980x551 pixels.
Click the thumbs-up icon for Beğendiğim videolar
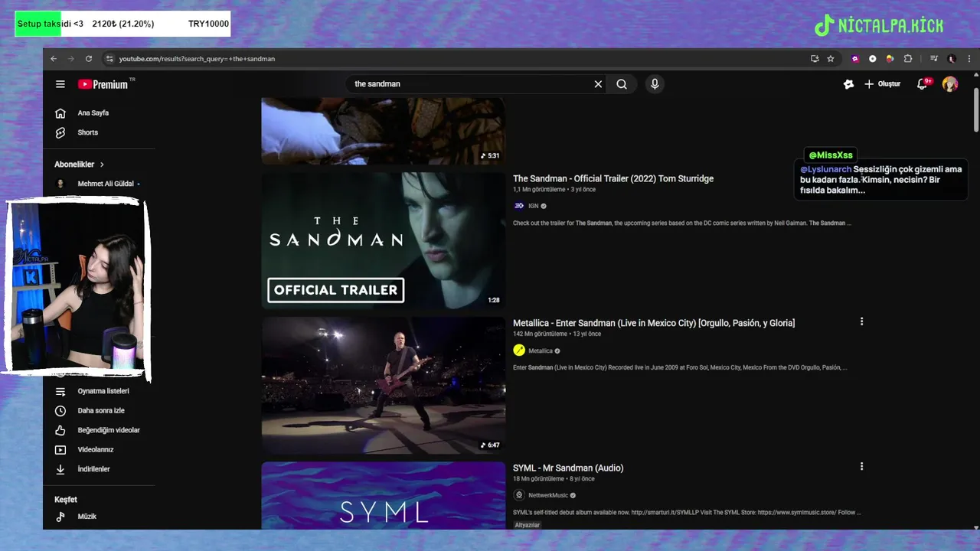click(x=60, y=430)
